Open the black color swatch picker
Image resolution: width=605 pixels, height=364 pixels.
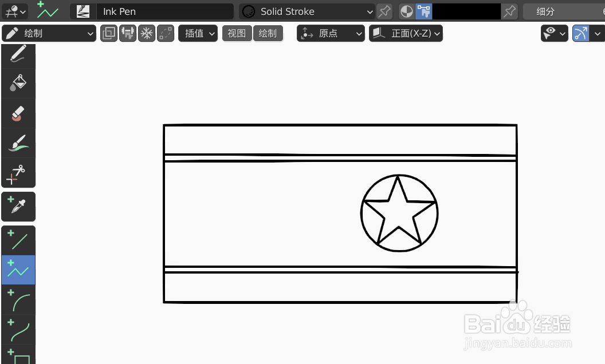(466, 11)
